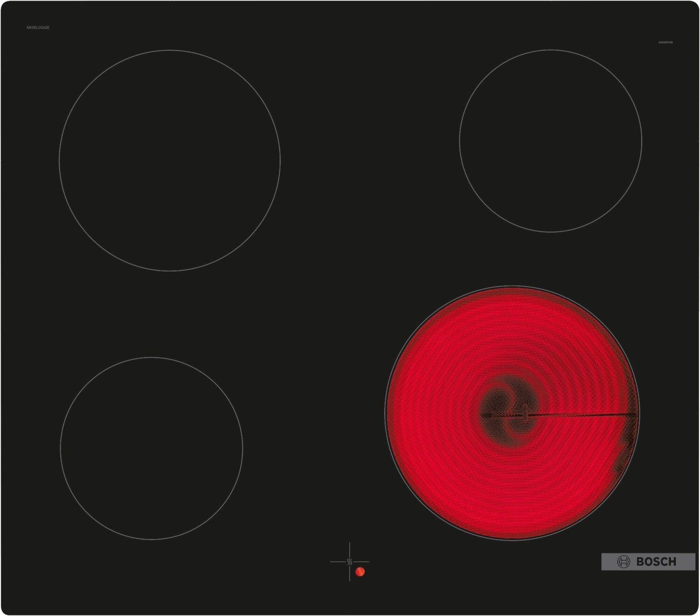The height and width of the screenshot is (616, 700).
Task: Click the vertical line above the heat wave symbol
Action: [350, 549]
